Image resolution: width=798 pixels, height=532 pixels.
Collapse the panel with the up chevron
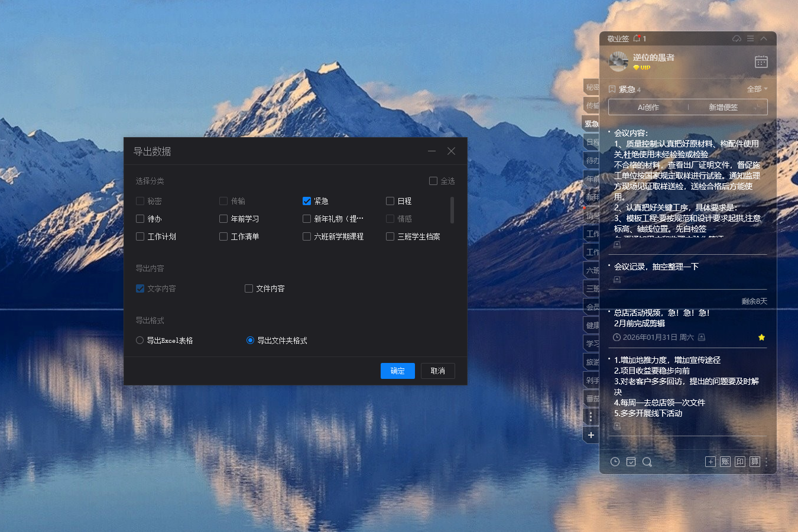click(x=764, y=38)
